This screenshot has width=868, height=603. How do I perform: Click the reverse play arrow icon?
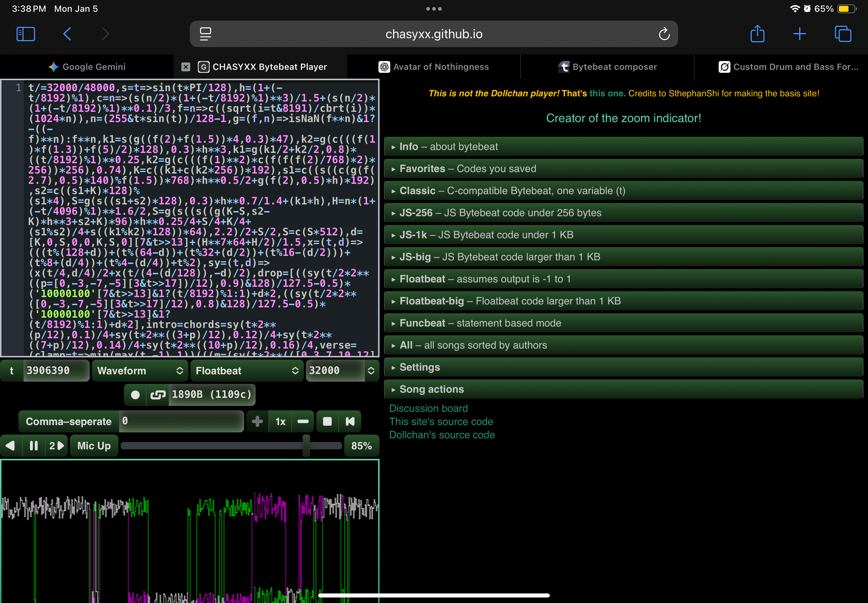pos(11,446)
